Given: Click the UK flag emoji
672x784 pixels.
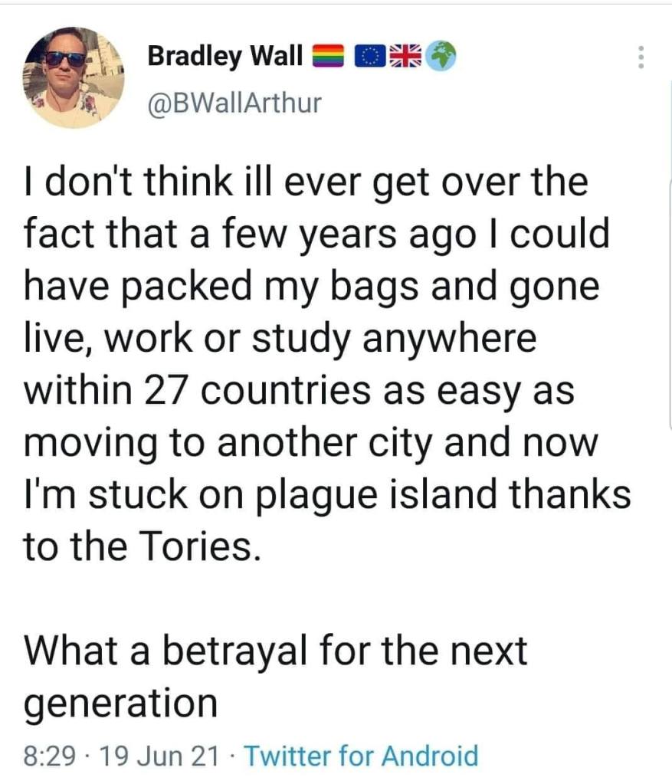Looking at the screenshot, I should point(404,57).
